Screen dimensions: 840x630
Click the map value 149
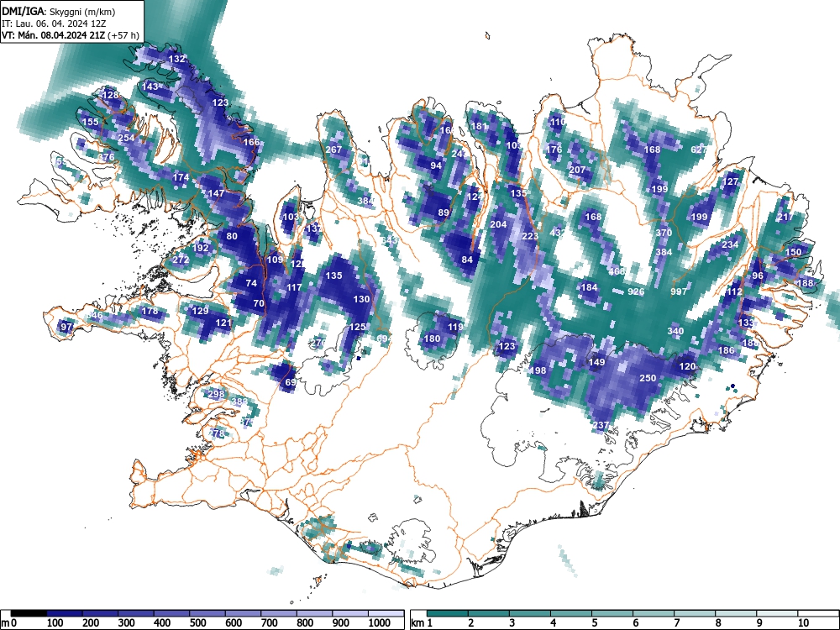[x=596, y=362]
